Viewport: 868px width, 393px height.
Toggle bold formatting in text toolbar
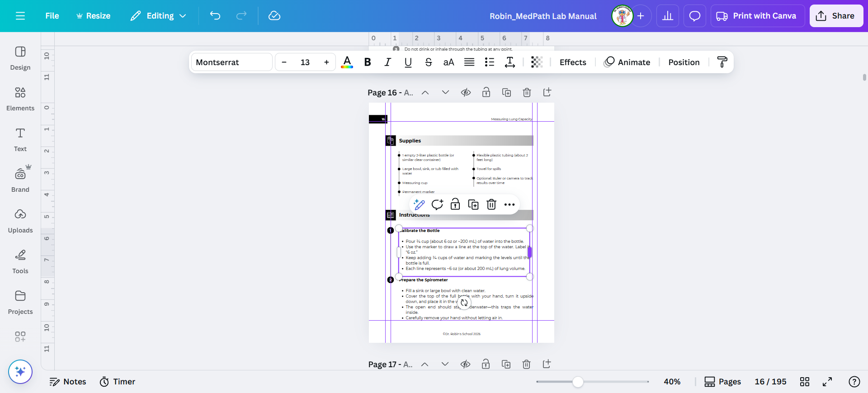point(368,62)
